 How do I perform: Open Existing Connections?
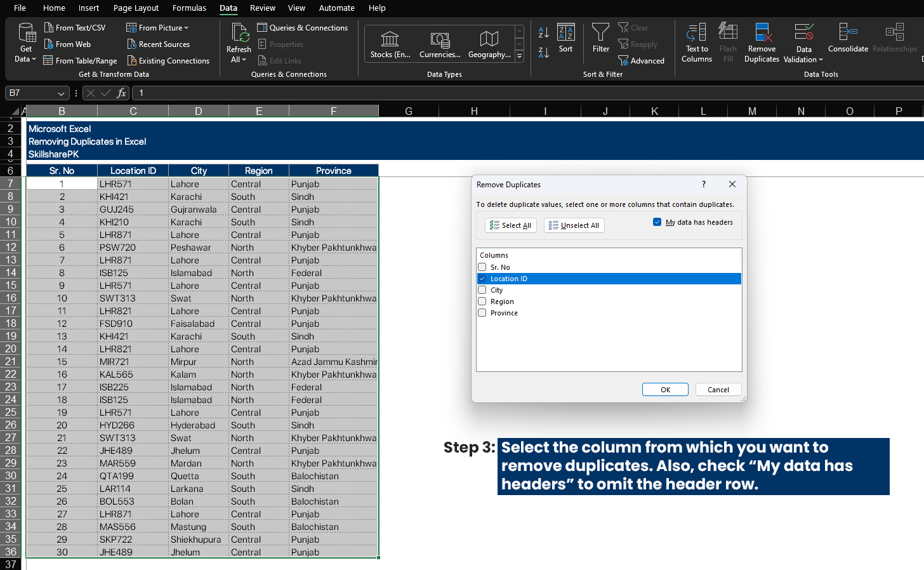[168, 61]
